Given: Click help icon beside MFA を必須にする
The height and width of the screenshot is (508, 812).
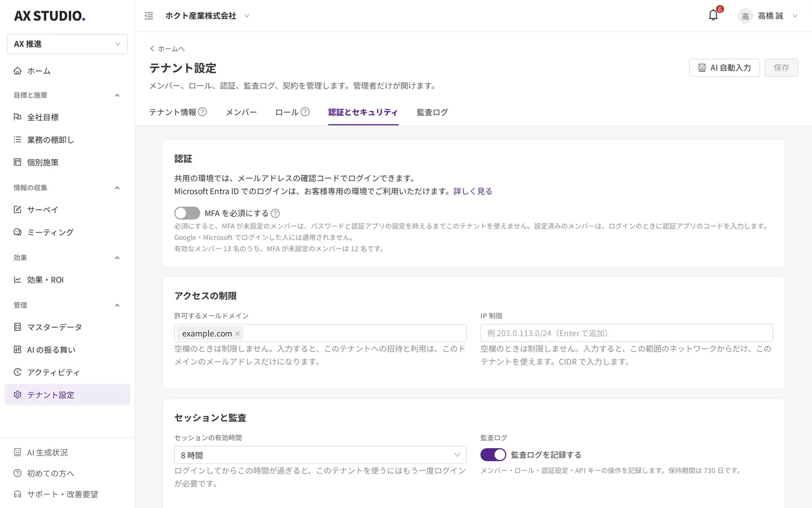Looking at the screenshot, I should 275,213.
